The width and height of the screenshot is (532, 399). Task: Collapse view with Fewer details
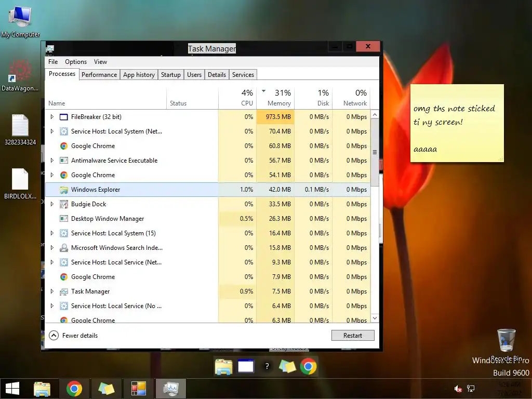[x=73, y=336]
